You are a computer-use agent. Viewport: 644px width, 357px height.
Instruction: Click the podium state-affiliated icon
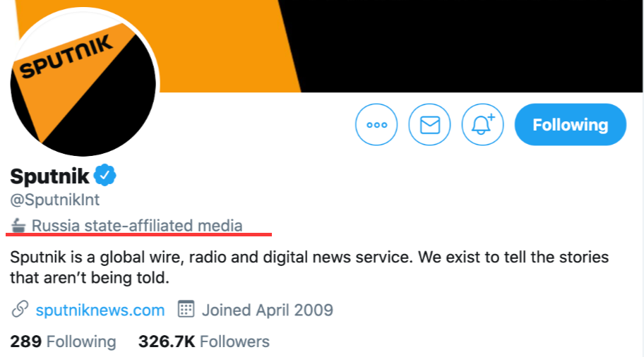pos(18,225)
